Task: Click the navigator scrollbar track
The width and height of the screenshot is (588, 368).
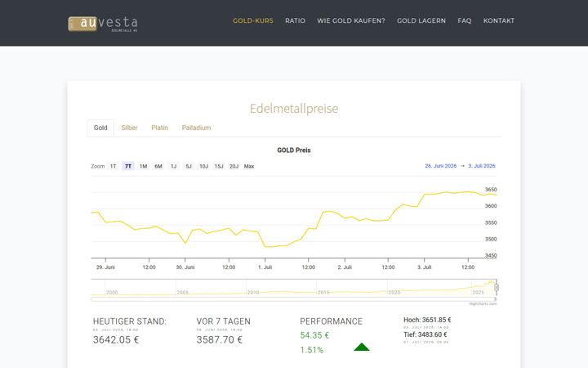Action: (x=294, y=299)
